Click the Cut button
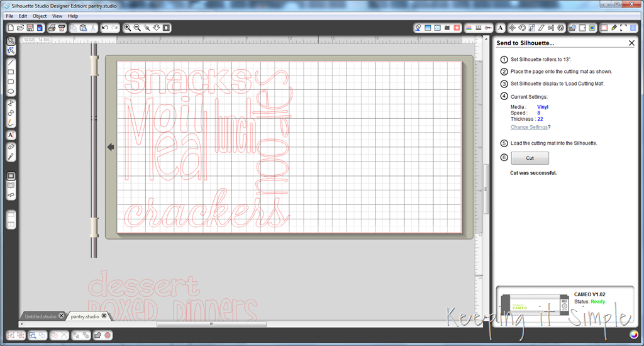Viewport: 644px width, 346px height. (530, 158)
